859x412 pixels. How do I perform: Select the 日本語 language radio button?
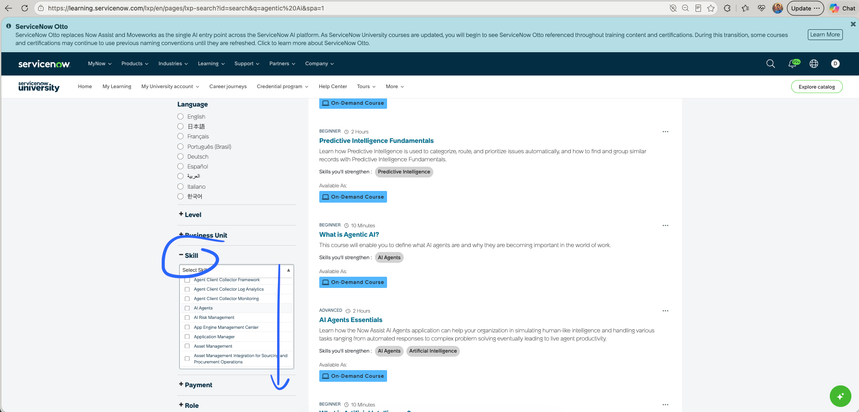[180, 127]
